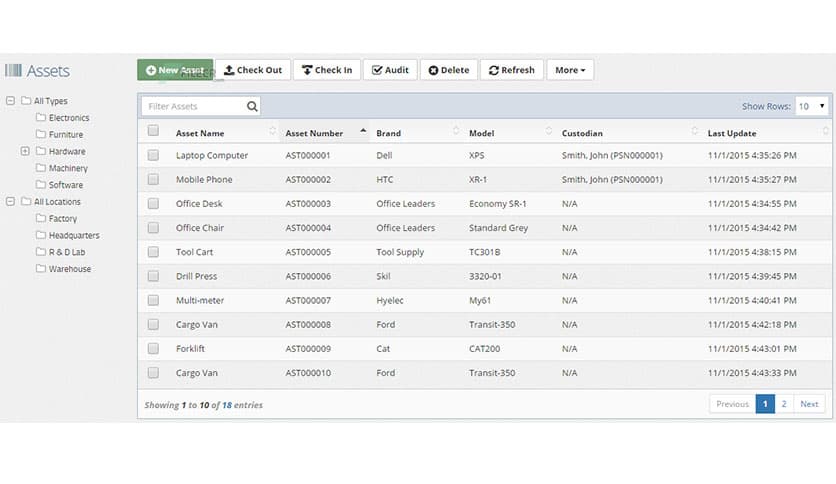
Task: Click the Economy SR-1 model cell
Action: click(497, 204)
